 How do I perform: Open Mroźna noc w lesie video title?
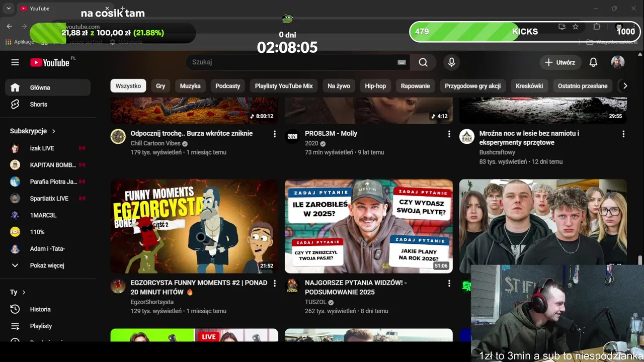pos(529,138)
